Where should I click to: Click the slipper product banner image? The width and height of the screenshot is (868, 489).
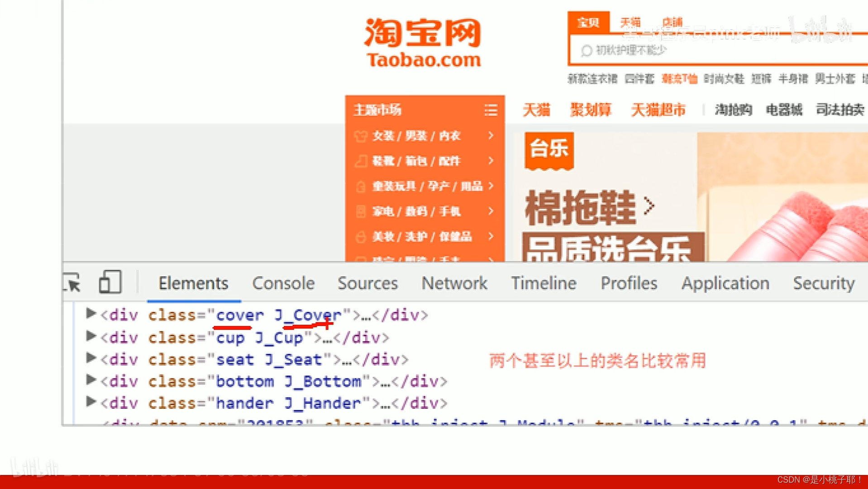tap(782, 197)
